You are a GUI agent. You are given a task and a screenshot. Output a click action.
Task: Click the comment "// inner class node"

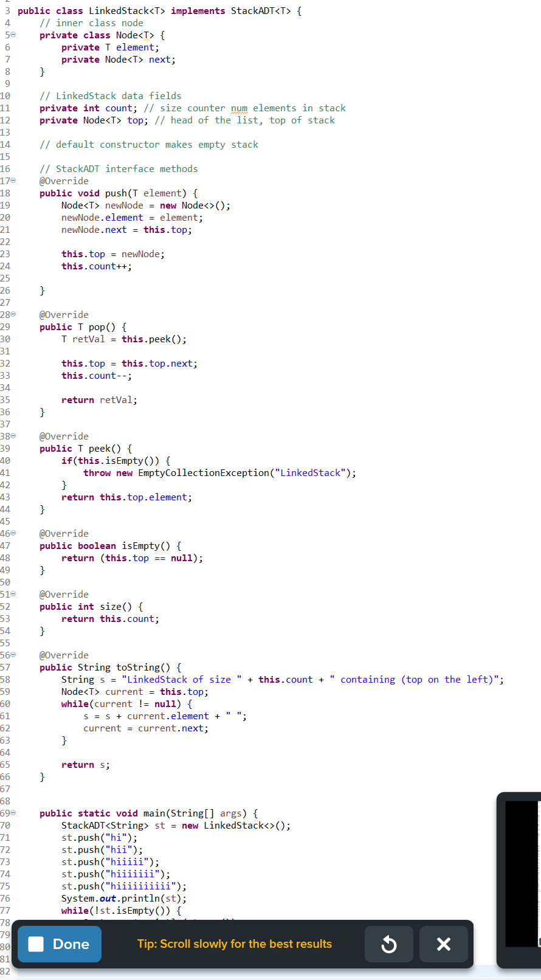92,23
